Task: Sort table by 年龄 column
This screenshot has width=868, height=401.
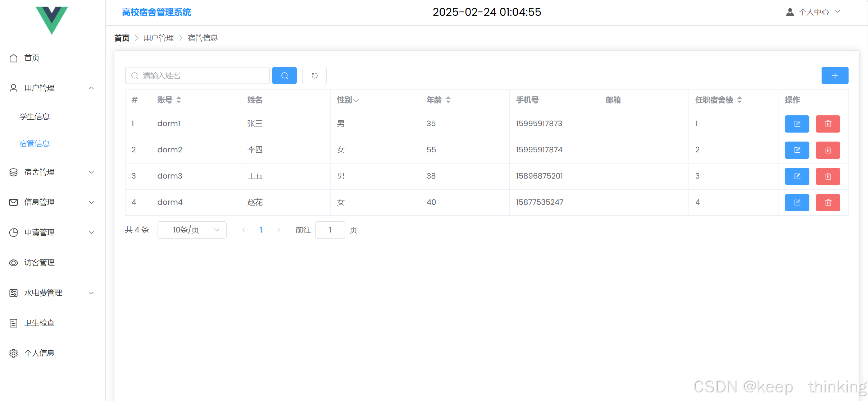Action: (448, 100)
